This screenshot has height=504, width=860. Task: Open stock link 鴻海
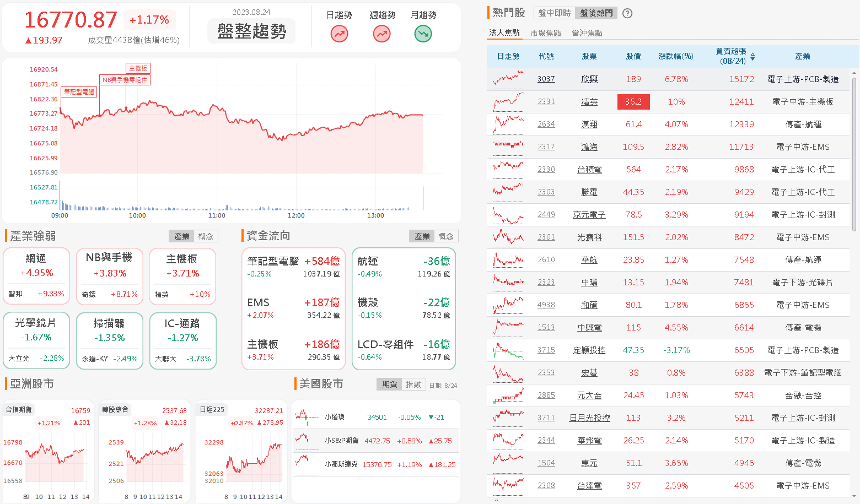[x=589, y=147]
